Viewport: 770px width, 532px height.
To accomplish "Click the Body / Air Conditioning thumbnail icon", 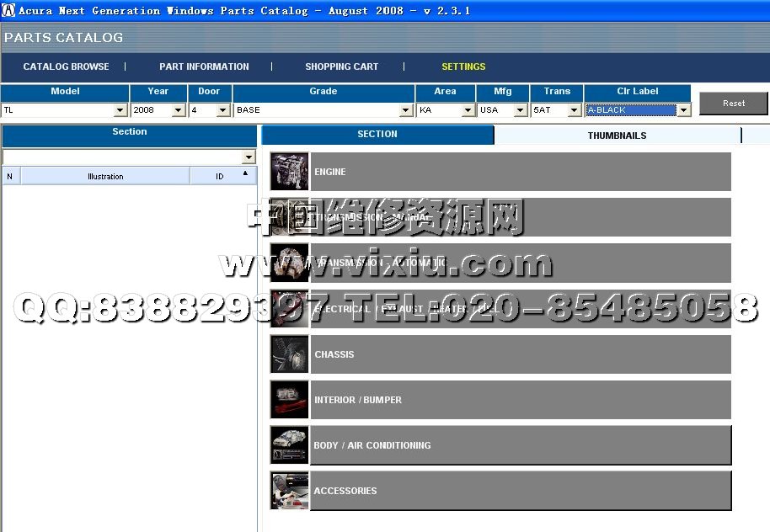I will click(289, 445).
